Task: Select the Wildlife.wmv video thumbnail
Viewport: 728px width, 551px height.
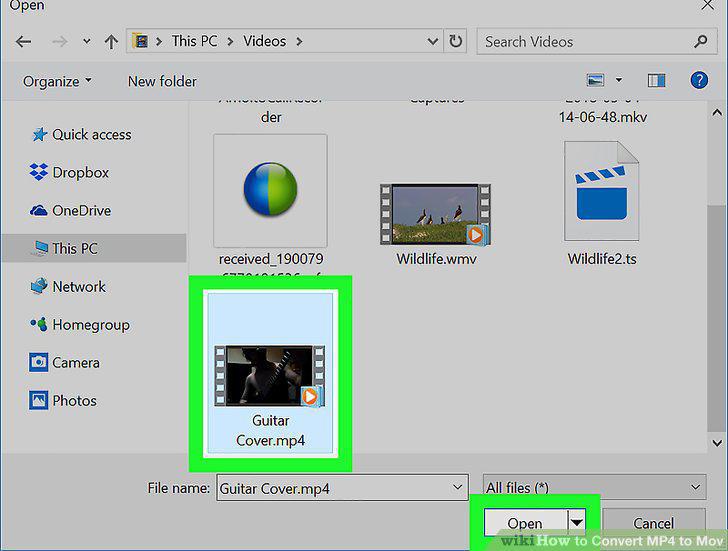Action: (x=436, y=214)
